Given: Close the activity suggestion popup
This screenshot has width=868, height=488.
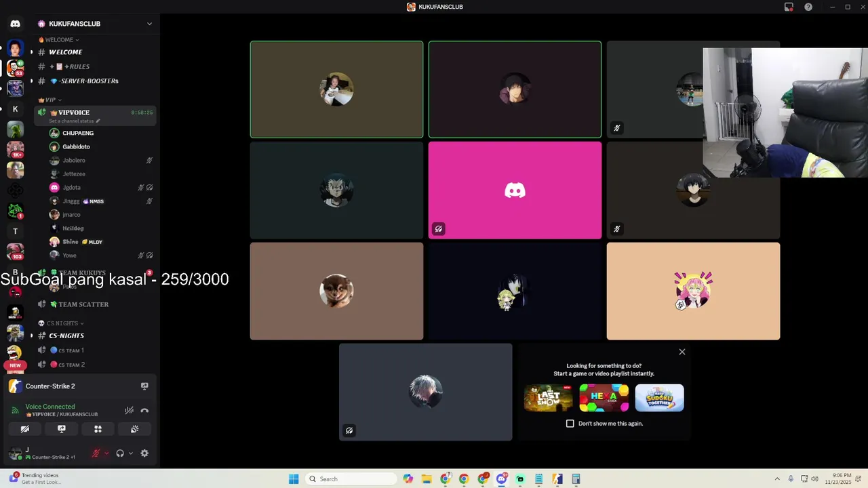Looking at the screenshot, I should point(682,352).
